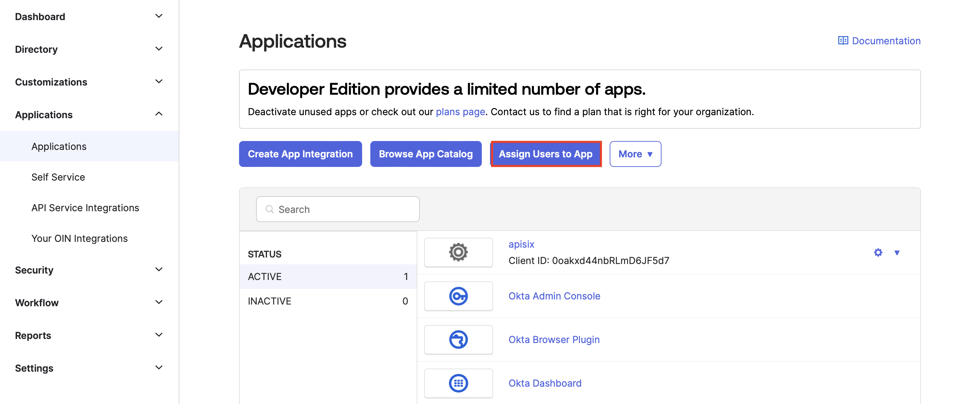This screenshot has width=980, height=404.
Task: Expand the Reports sidebar section
Action: pos(159,335)
